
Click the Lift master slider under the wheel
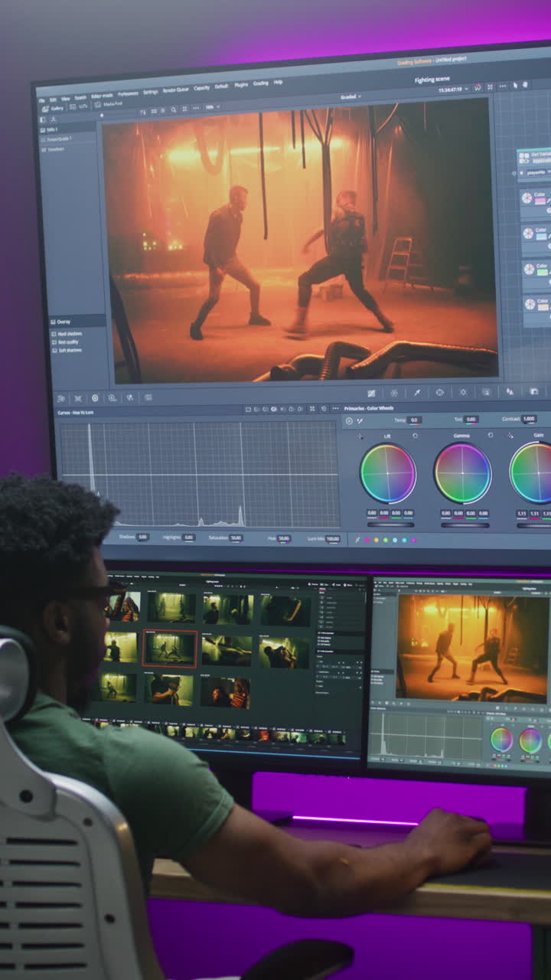point(390,524)
